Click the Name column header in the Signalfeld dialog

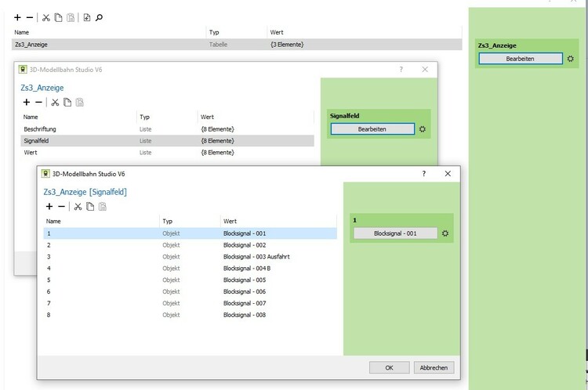pos(101,222)
